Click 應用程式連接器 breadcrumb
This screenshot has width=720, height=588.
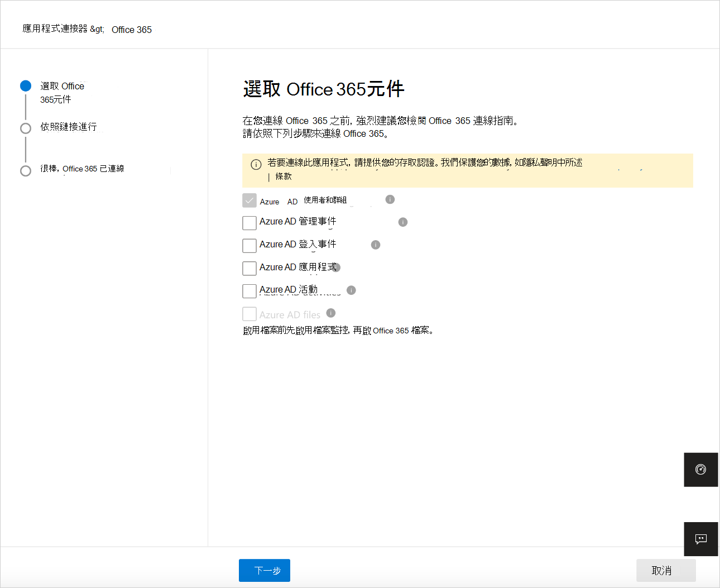(x=55, y=29)
